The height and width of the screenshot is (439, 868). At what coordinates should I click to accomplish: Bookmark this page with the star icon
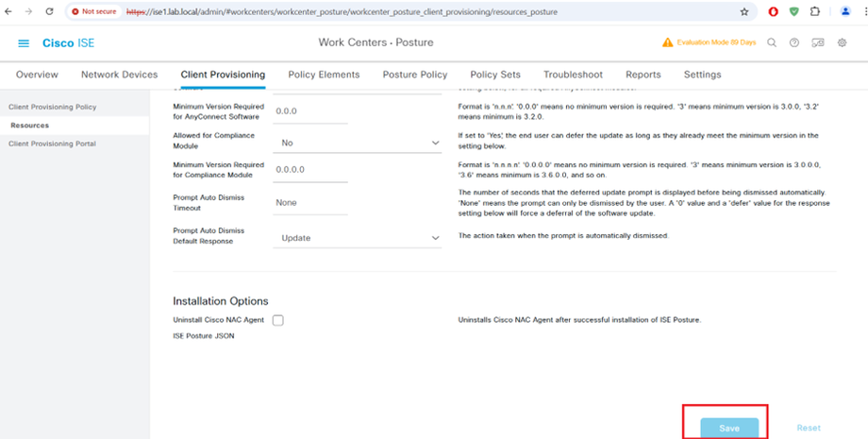coord(743,12)
